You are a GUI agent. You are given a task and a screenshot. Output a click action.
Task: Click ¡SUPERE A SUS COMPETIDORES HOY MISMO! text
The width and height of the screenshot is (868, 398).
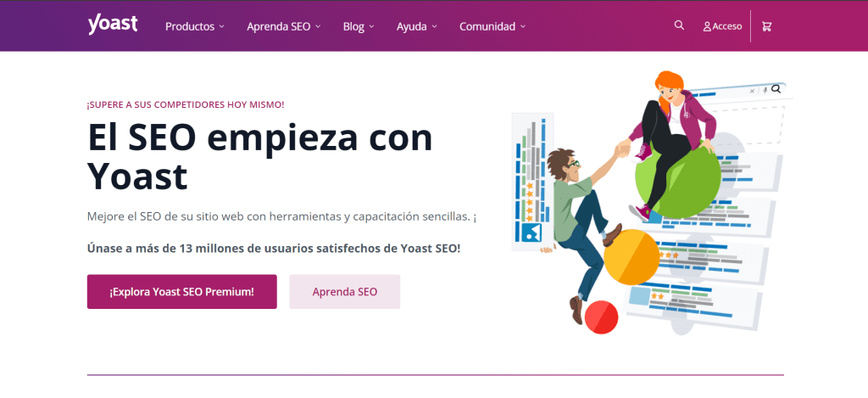[x=186, y=104]
